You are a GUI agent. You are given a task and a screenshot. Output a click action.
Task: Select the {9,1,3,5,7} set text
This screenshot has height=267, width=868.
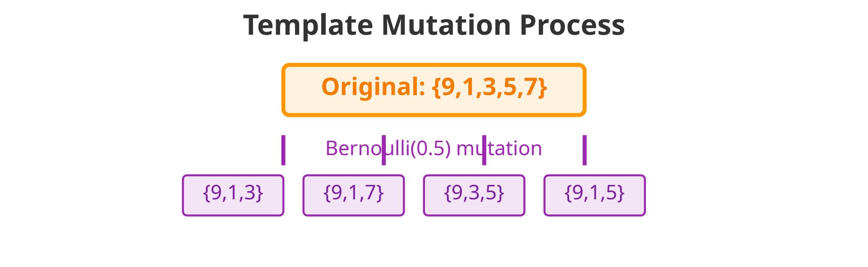489,87
